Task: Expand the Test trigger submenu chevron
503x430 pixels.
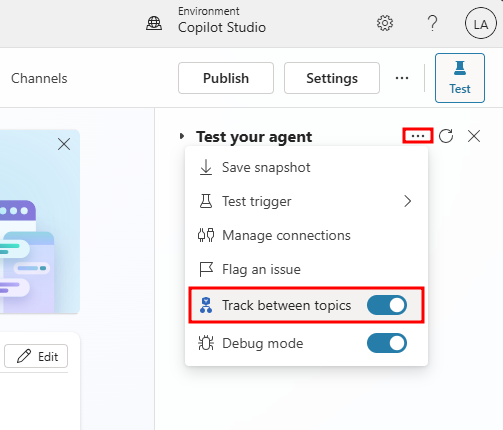Action: click(407, 201)
